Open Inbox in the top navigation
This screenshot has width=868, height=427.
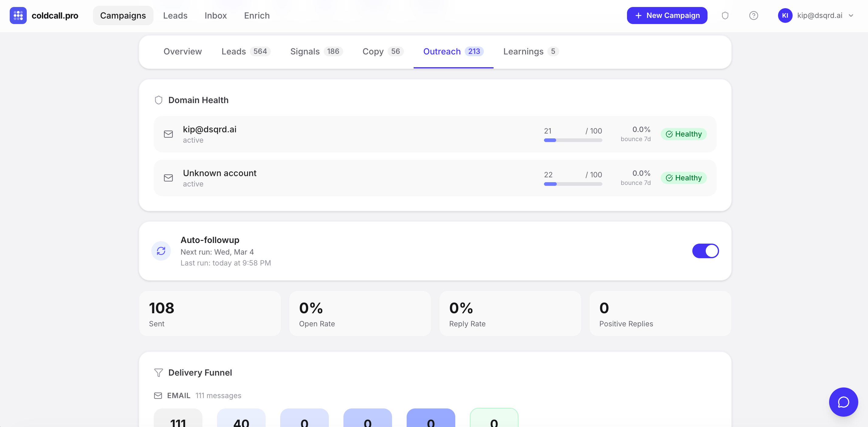(x=216, y=16)
